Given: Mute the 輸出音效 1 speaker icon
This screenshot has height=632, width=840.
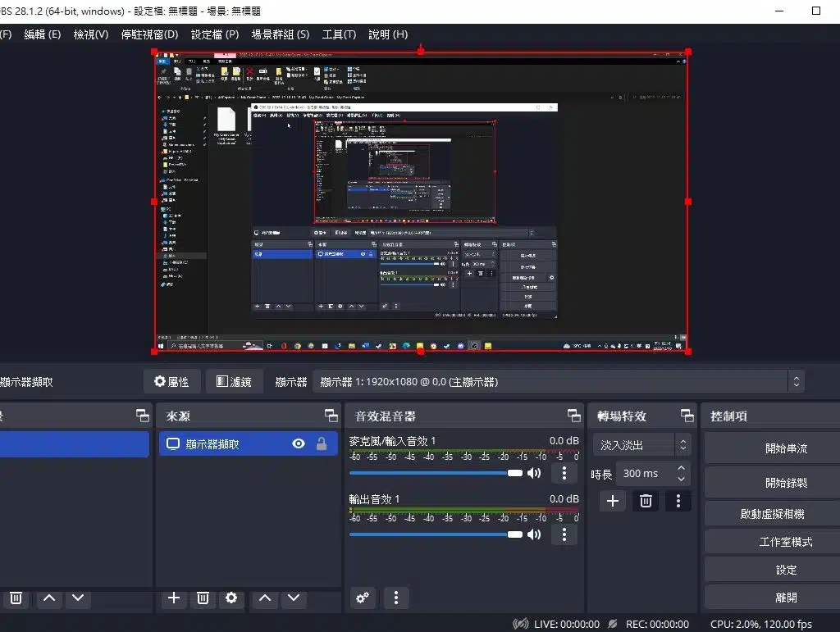Looking at the screenshot, I should point(534,534).
